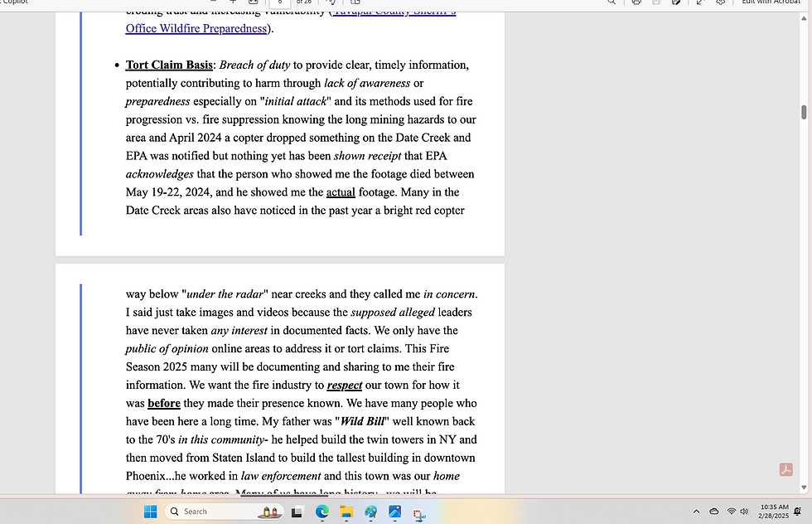
Task: Click the date text "May 19-22, 2024"
Action: point(169,192)
